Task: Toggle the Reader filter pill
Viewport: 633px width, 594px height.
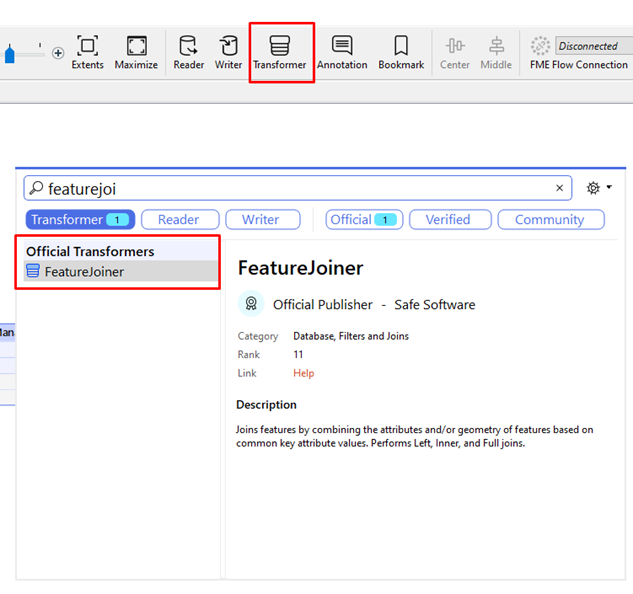Action: coord(180,220)
